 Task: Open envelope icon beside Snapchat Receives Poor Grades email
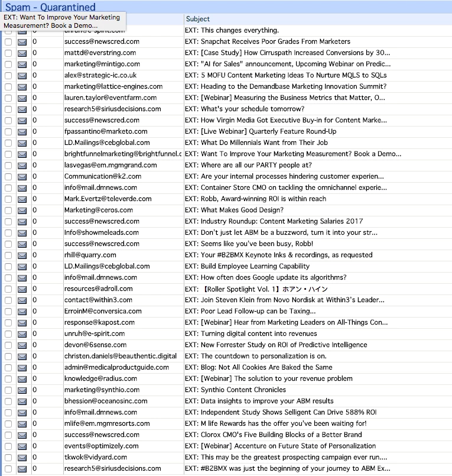[22, 42]
